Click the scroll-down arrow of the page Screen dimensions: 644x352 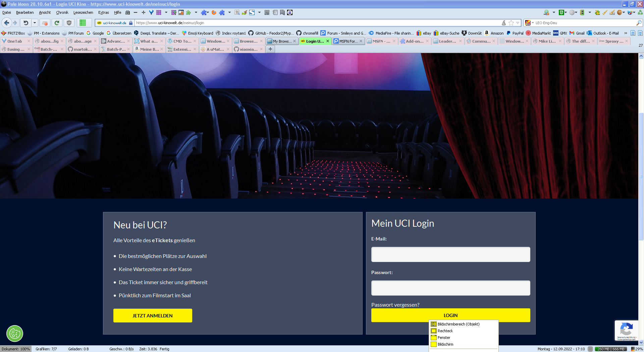click(641, 342)
